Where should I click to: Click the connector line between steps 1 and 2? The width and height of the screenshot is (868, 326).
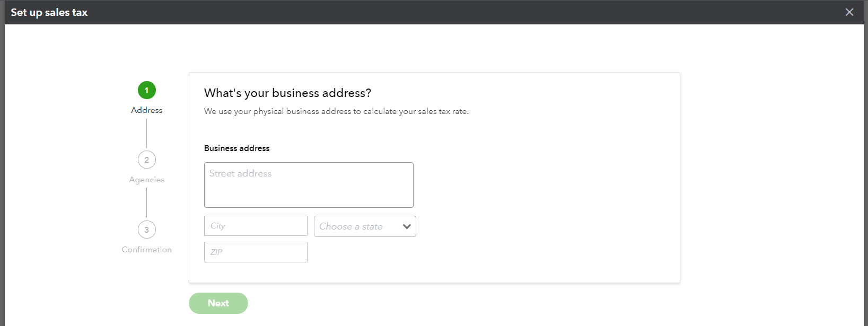pos(147,133)
